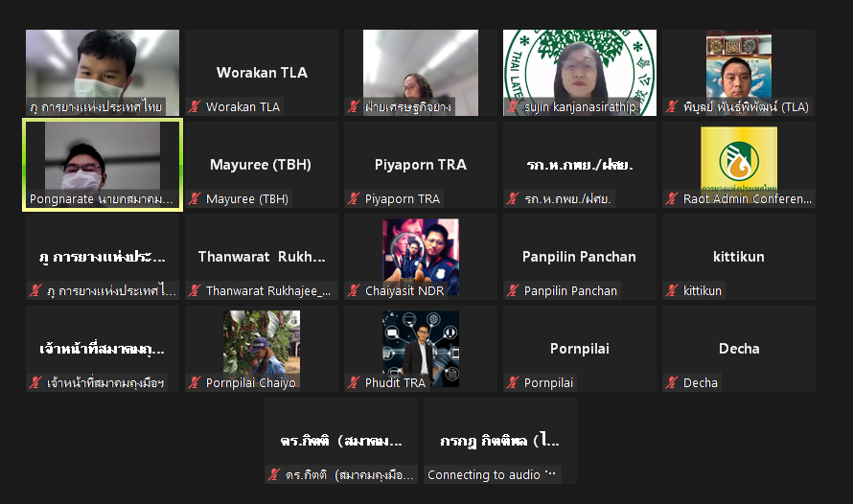Viewport: 853px width, 504px height.
Task: Click muted mic icon next to kittikun
Action: pos(672,290)
